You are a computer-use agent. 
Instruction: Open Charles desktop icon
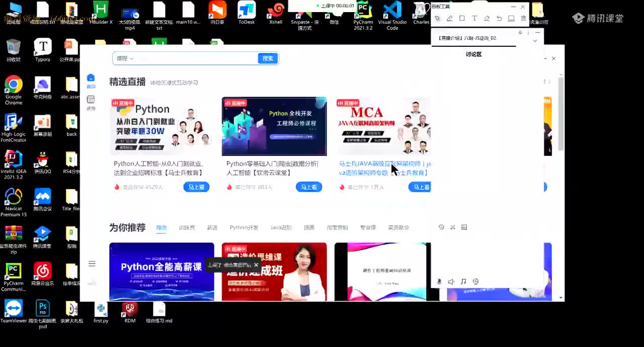421,13
